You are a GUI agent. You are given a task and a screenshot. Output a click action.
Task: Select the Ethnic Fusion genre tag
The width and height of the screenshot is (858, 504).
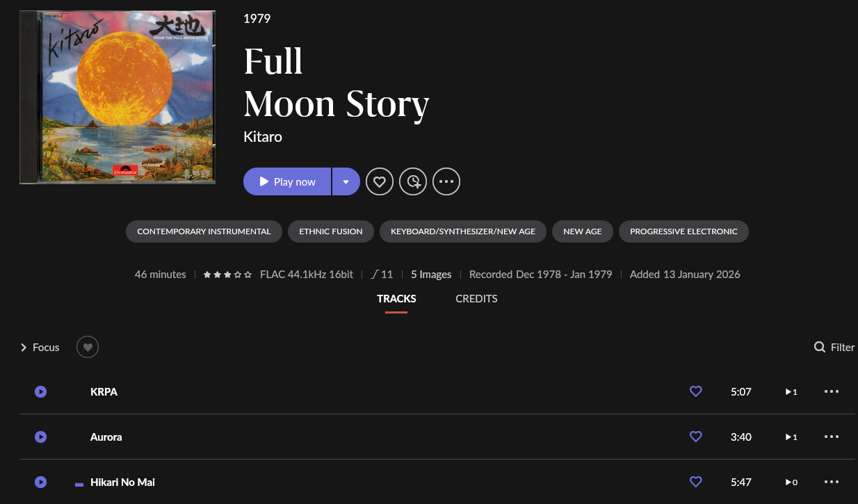coord(331,231)
